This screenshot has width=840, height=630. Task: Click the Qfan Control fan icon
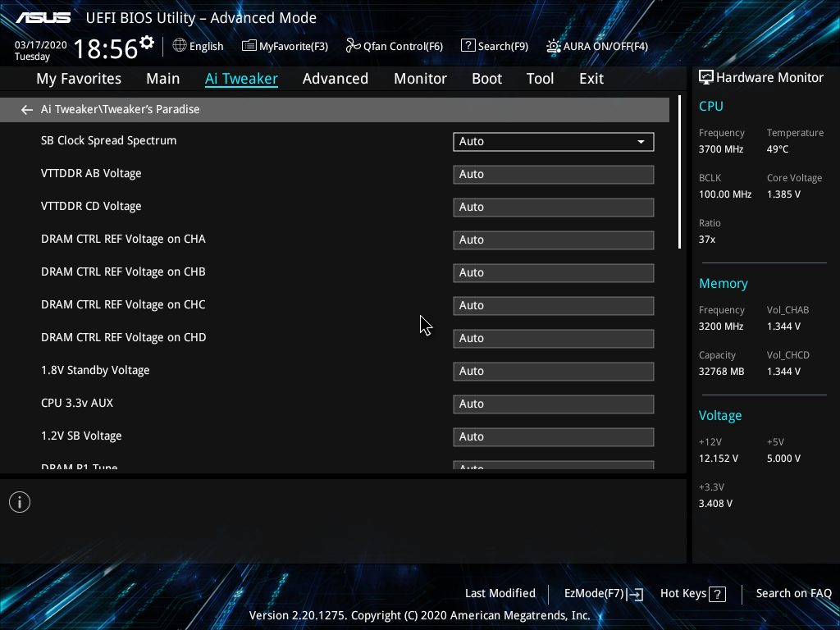353,46
